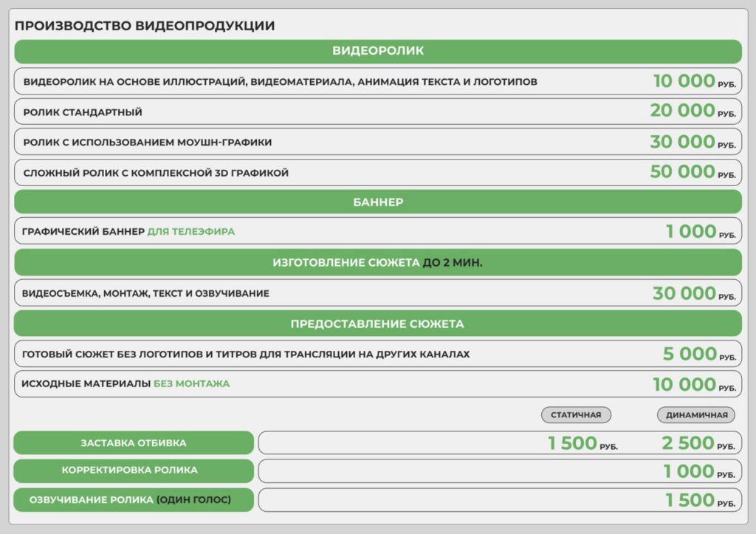Click the БЕЗ МОНТАЖА green text
The image size is (756, 534).
pyautogui.click(x=191, y=384)
